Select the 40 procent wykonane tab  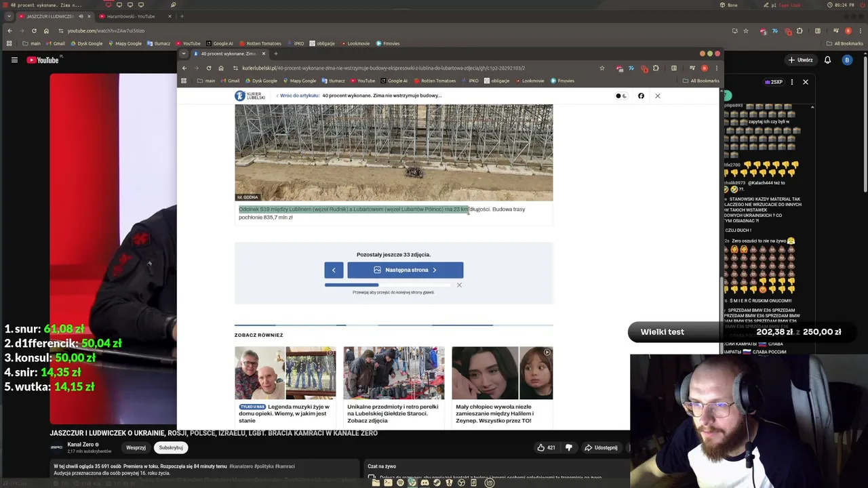click(229, 54)
